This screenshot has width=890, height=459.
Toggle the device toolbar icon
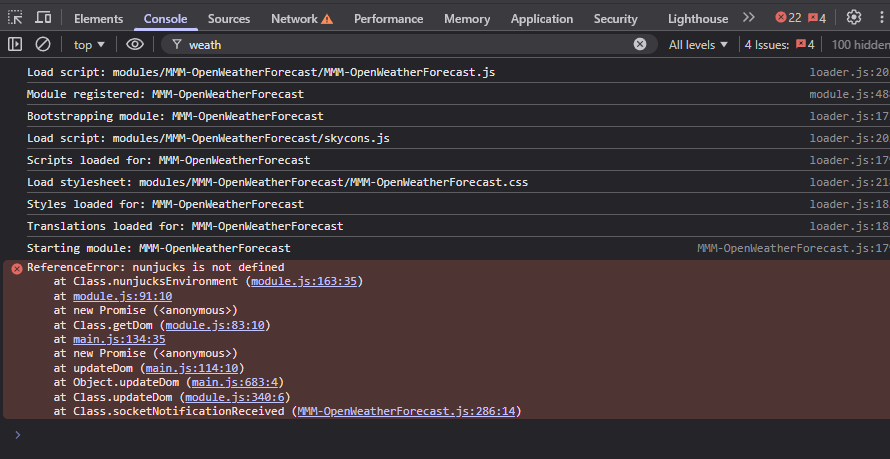pyautogui.click(x=43, y=18)
